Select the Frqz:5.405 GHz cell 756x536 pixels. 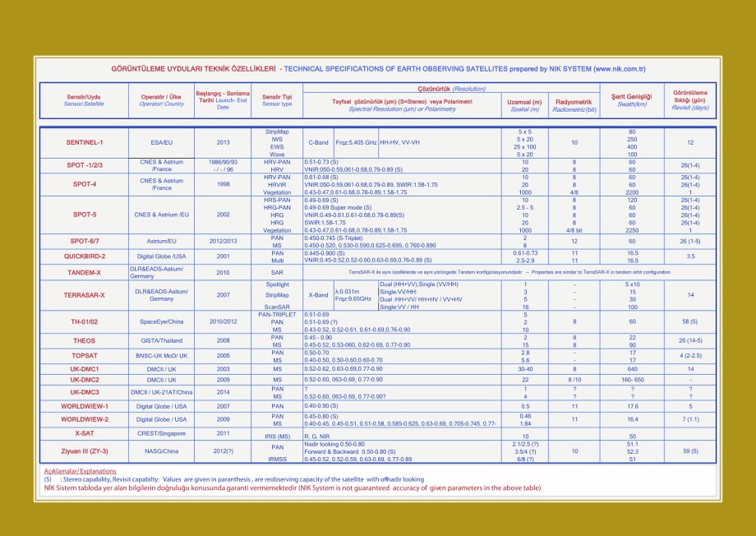click(x=357, y=143)
